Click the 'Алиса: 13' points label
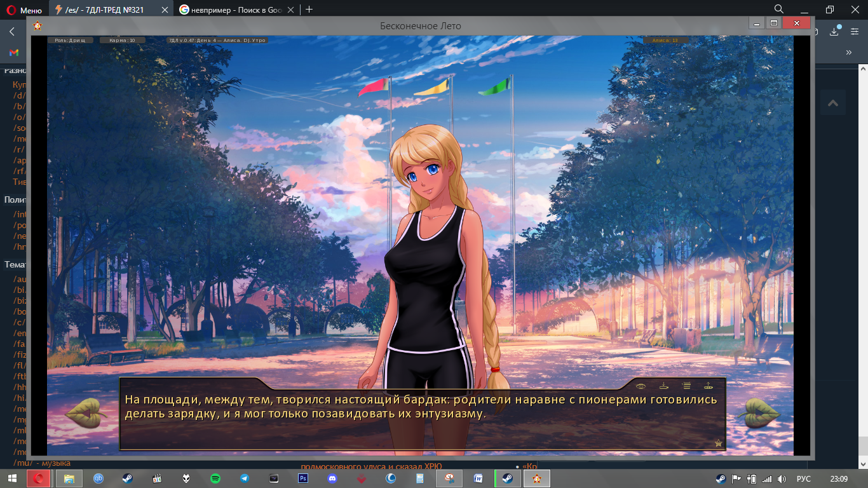Image resolution: width=868 pixels, height=488 pixels. [665, 40]
